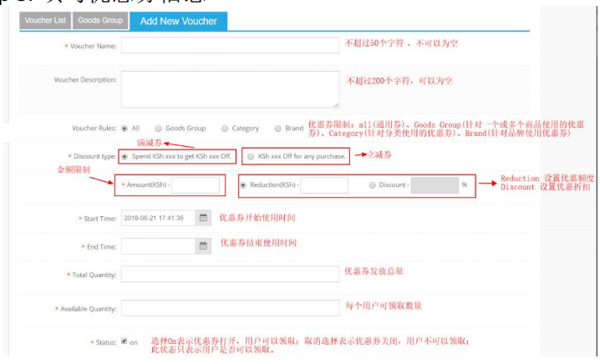Select the Reduction(KSh) radio button

(243, 185)
